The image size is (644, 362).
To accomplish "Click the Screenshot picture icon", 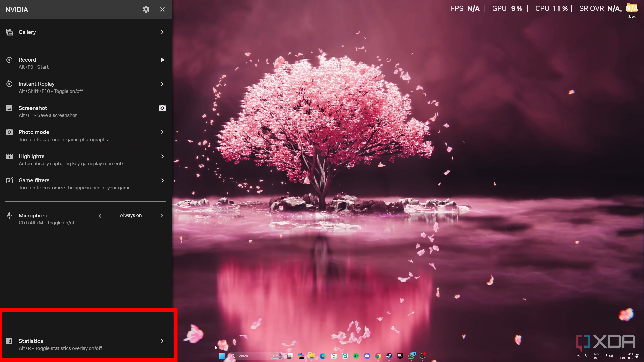I will [x=9, y=108].
